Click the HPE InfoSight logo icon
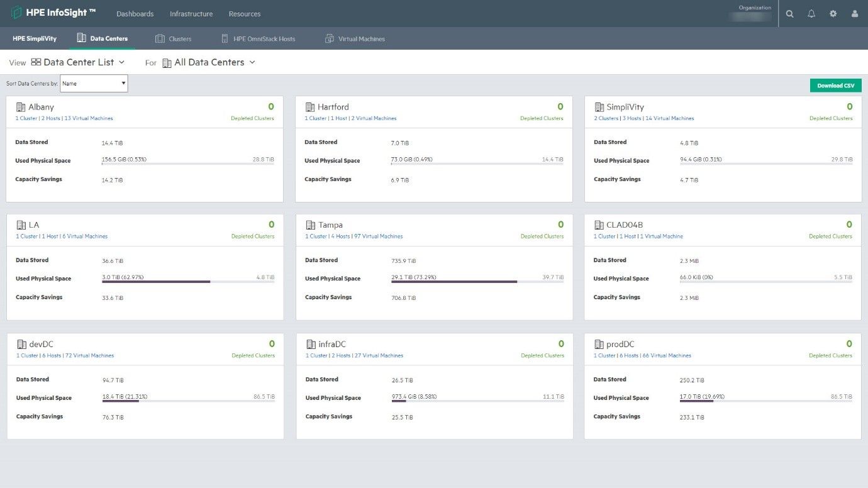 (x=17, y=13)
